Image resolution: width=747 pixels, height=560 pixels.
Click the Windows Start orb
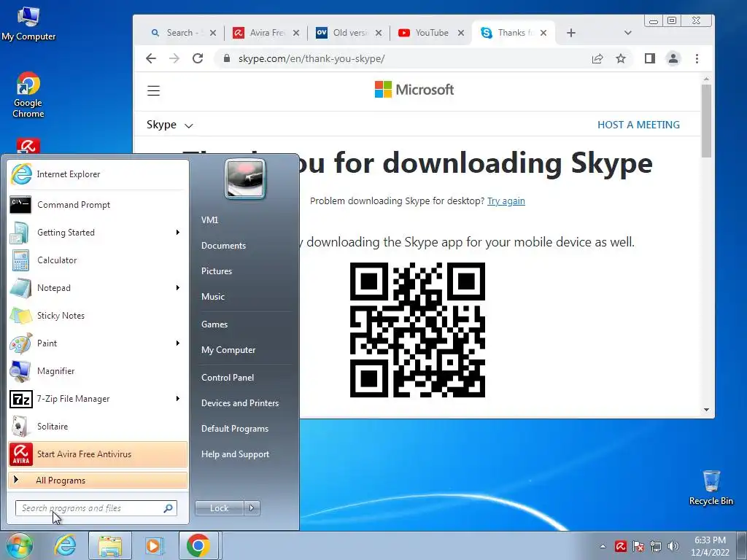[18, 545]
